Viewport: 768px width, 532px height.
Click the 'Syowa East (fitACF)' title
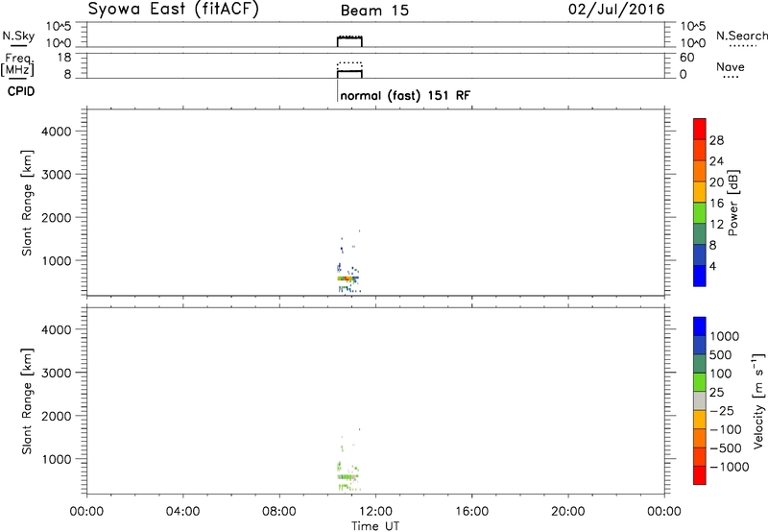click(x=174, y=10)
